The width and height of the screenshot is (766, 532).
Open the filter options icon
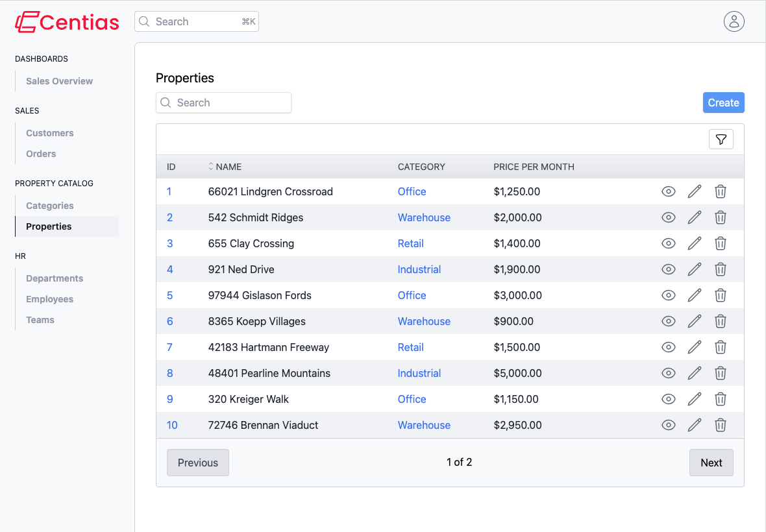click(721, 139)
